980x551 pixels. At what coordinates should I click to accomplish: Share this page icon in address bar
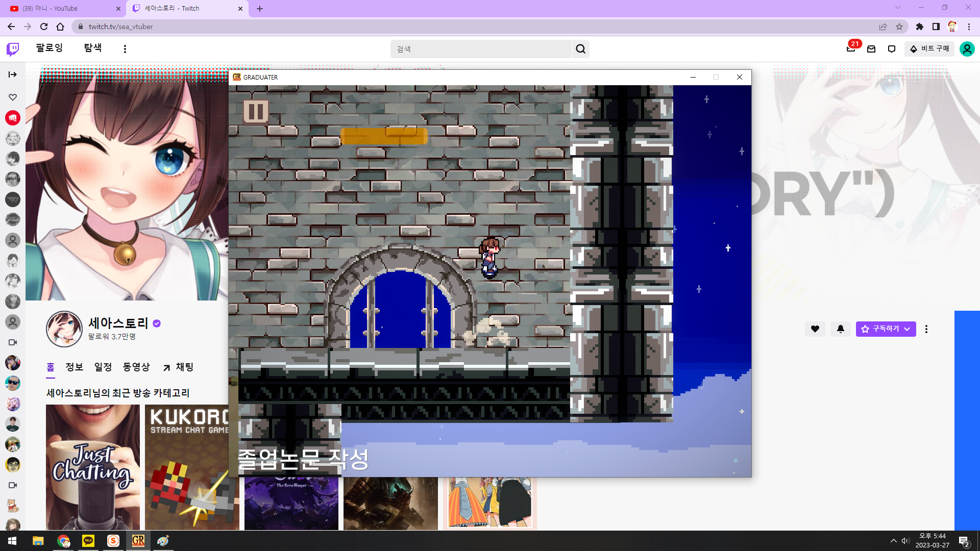883,27
